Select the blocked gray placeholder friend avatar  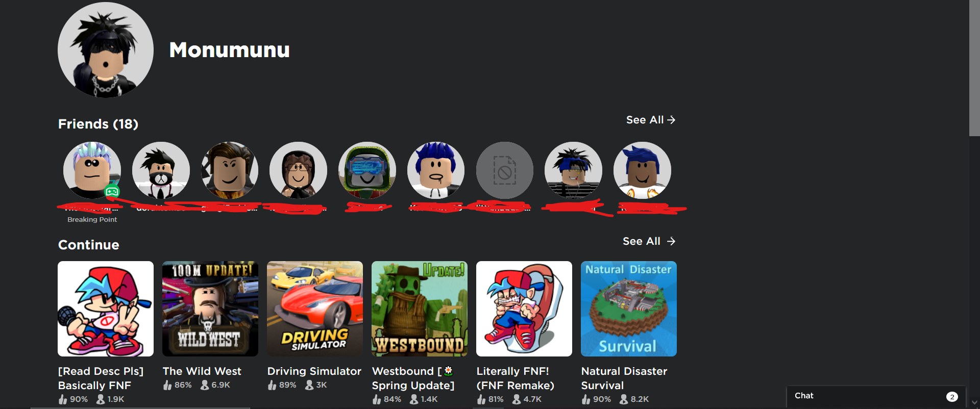point(505,170)
